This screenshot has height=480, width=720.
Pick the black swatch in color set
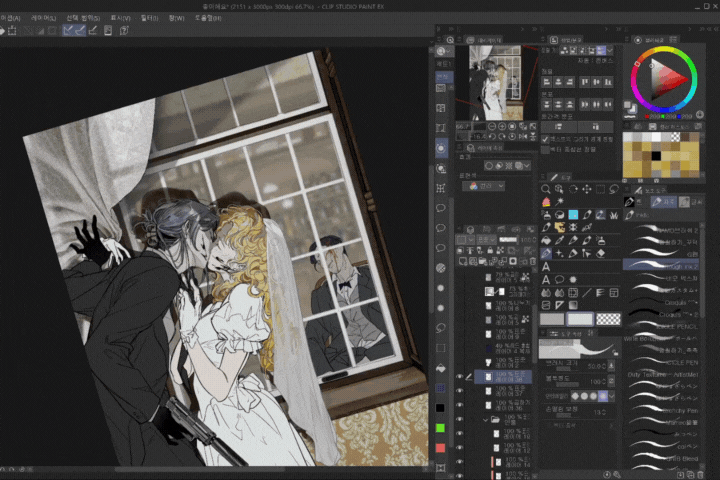click(x=656, y=156)
